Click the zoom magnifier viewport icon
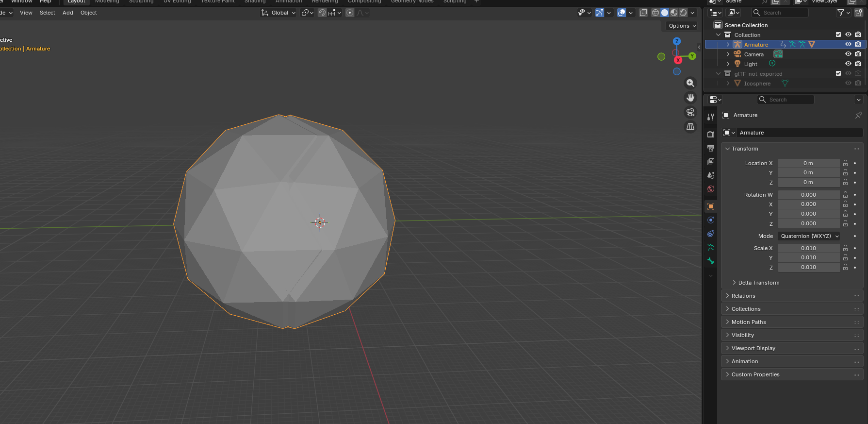The width and height of the screenshot is (868, 424). pyautogui.click(x=690, y=83)
